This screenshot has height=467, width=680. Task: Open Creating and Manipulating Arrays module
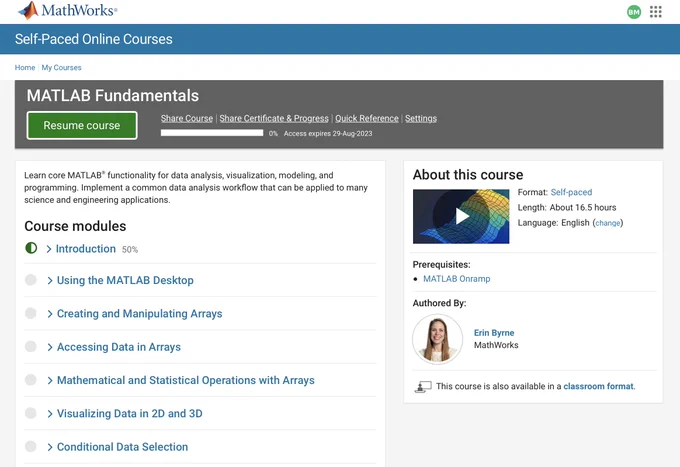point(140,314)
